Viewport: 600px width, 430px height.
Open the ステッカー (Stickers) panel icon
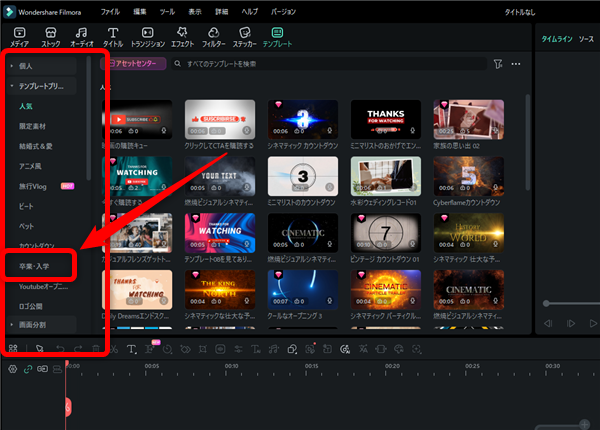(x=245, y=37)
